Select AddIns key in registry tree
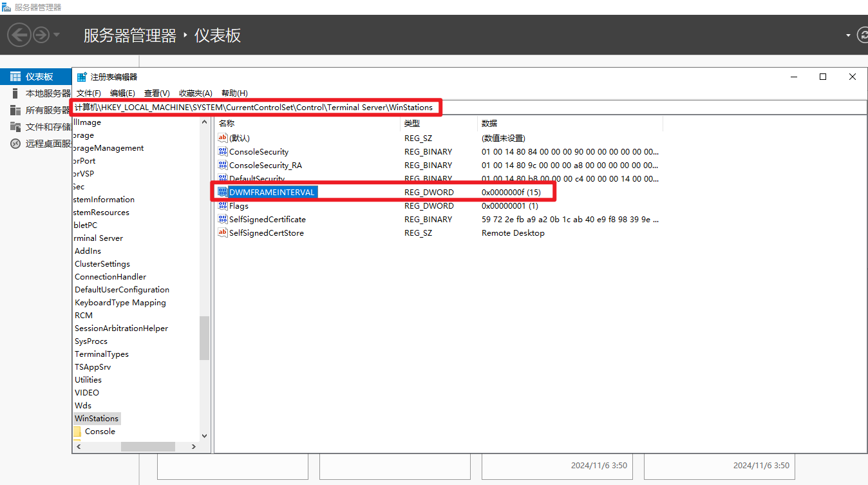The height and width of the screenshot is (485, 868). pyautogui.click(x=88, y=251)
